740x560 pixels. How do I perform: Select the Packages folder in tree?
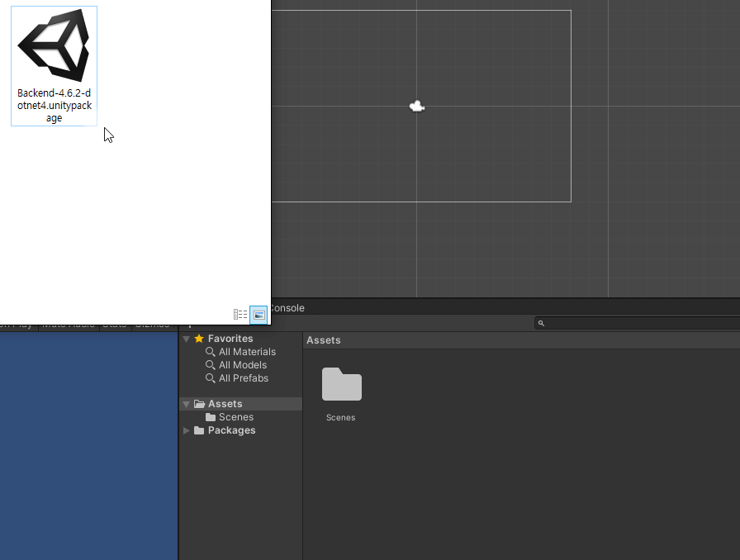click(232, 430)
